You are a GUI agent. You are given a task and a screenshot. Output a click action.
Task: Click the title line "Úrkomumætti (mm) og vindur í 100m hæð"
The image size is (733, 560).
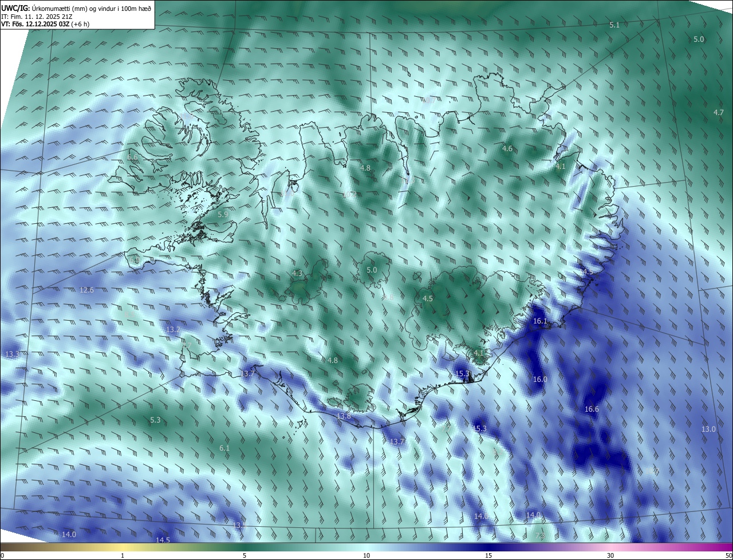[92, 8]
